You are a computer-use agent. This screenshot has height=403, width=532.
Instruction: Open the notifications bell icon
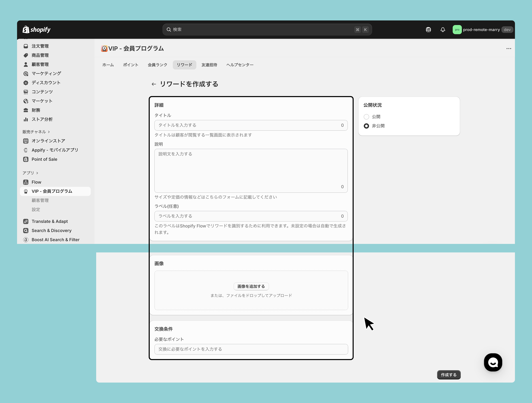442,30
